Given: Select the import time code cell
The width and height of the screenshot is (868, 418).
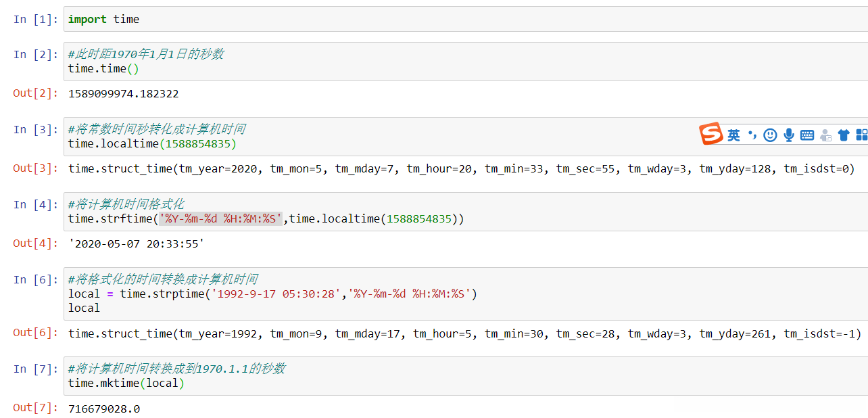Looking at the screenshot, I should point(406,20).
